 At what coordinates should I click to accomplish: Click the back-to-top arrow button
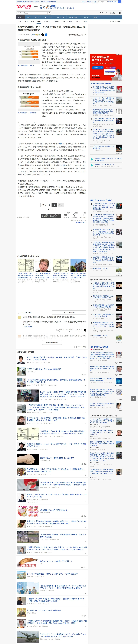pyautogui.click(x=133, y=398)
